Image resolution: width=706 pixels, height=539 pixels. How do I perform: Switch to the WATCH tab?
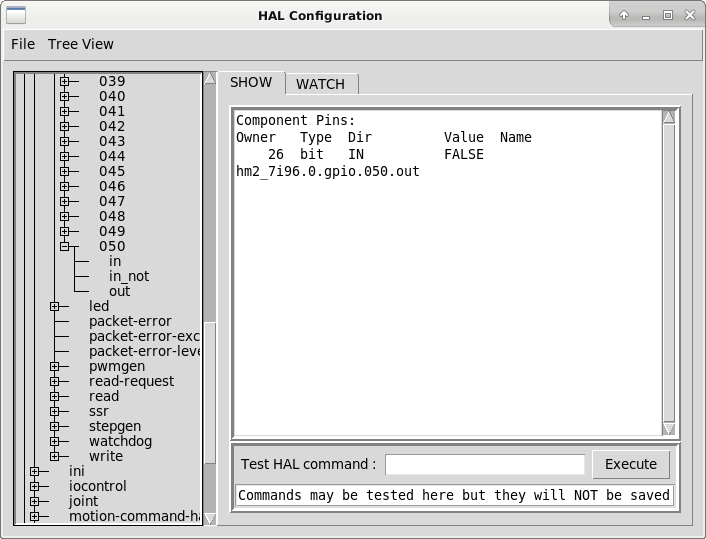320,84
